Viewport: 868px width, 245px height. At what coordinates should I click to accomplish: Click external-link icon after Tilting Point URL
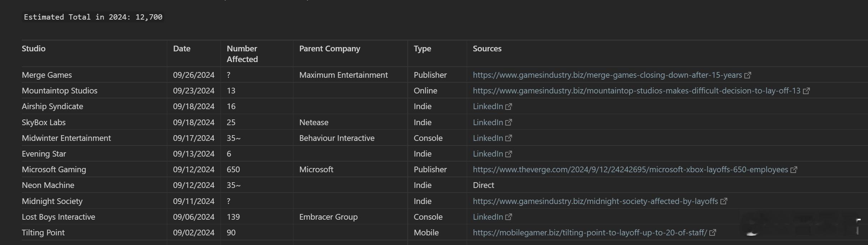click(713, 233)
